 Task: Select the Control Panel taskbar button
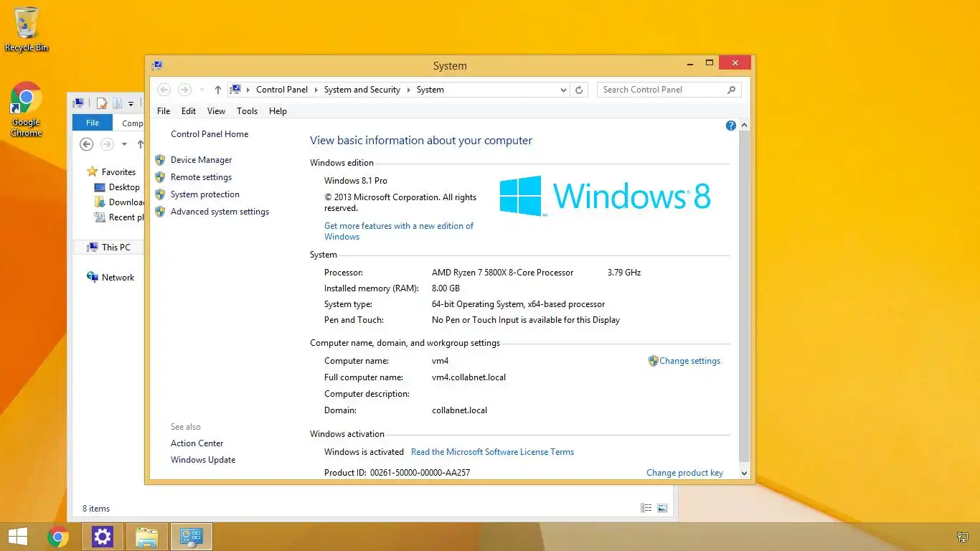pyautogui.click(x=192, y=537)
